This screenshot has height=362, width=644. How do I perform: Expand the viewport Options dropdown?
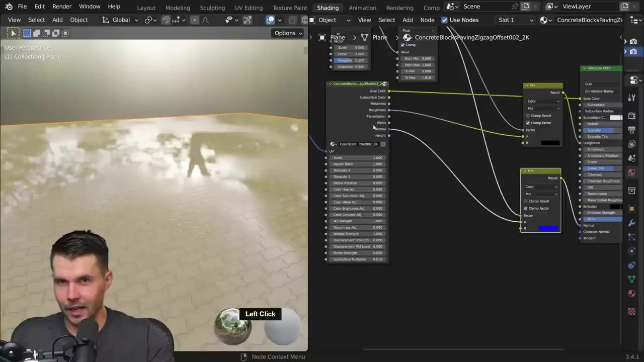pyautogui.click(x=288, y=33)
